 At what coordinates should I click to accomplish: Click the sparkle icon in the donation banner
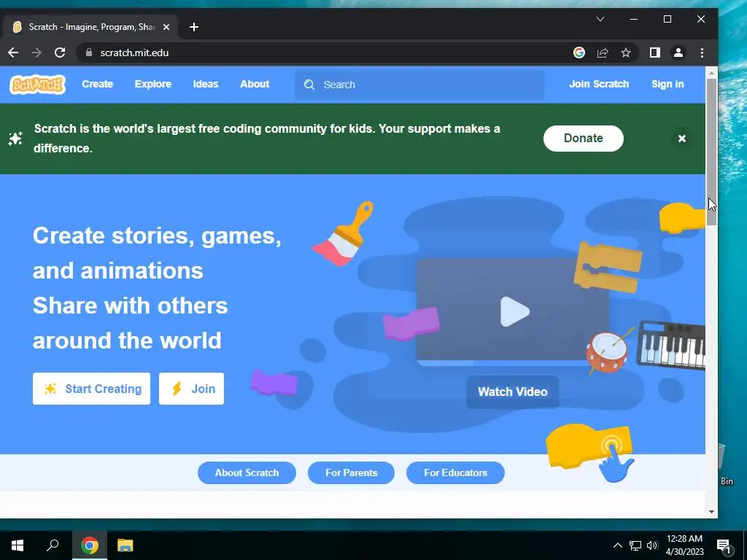coord(15,139)
